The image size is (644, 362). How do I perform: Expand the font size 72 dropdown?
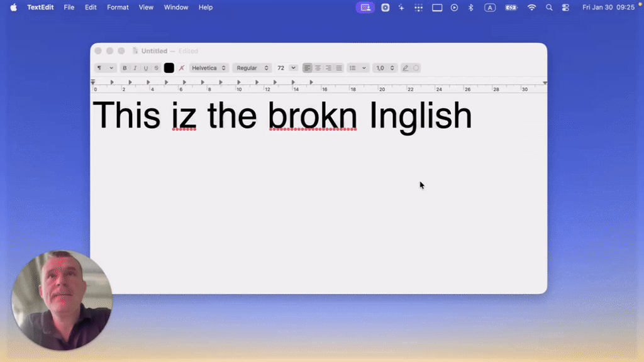[x=293, y=68]
